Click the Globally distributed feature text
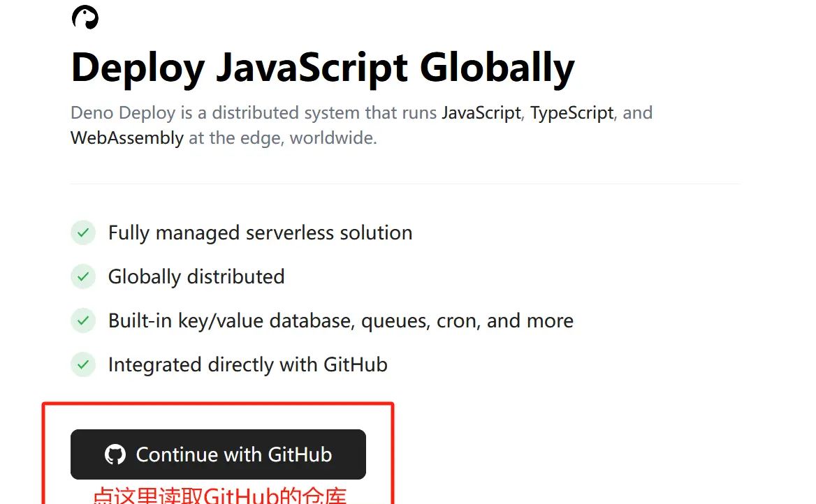The height and width of the screenshot is (504, 816). 196,276
